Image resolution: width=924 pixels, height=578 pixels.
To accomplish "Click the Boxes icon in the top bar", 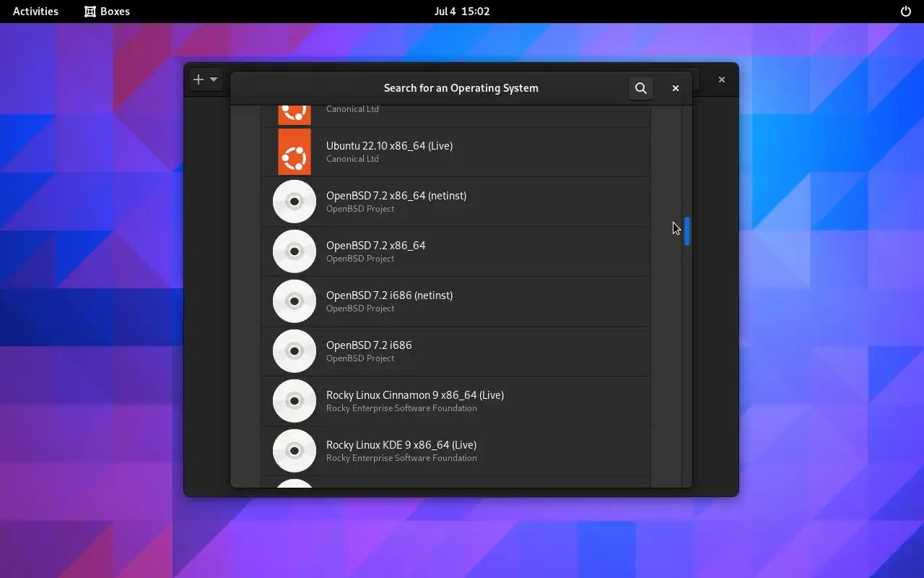I will [x=90, y=12].
